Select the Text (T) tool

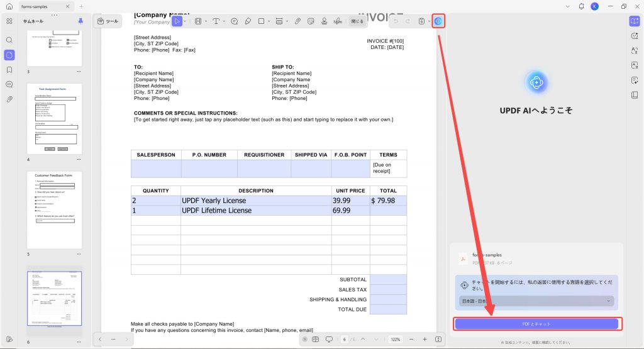pyautogui.click(x=216, y=21)
